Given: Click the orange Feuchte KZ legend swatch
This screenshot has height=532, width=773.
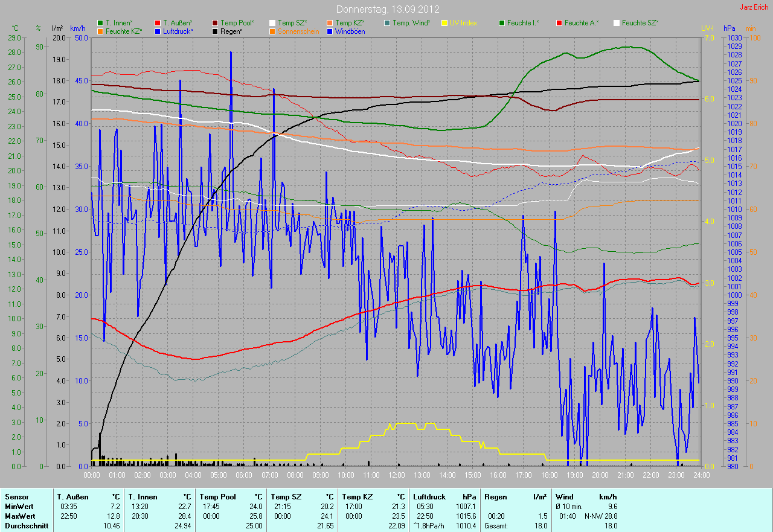Looking at the screenshot, I should pos(100,31).
